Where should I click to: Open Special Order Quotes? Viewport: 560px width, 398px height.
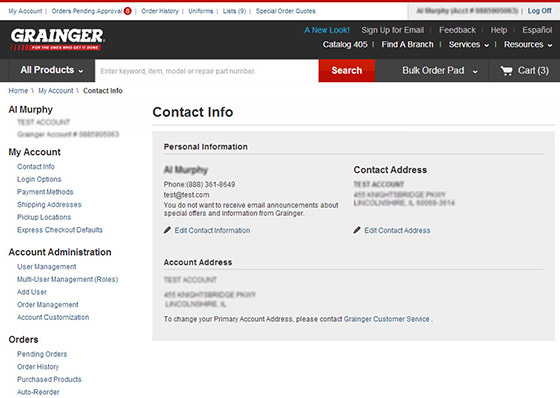click(285, 11)
